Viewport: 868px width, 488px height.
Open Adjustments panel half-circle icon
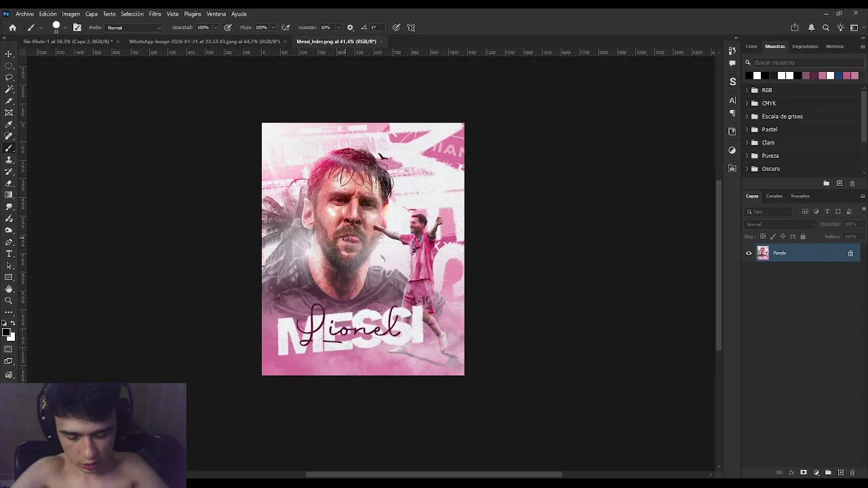click(x=732, y=150)
